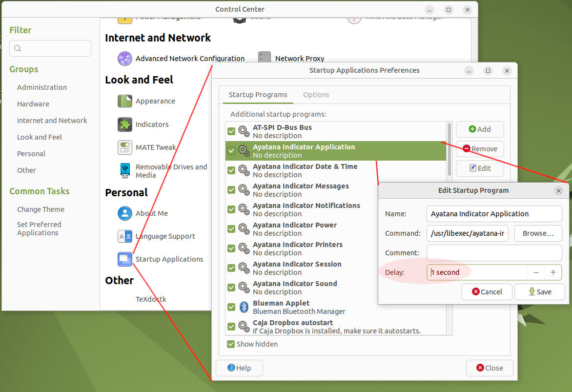Open the Appearance settings icon
This screenshot has width=572, height=392.
tap(125, 101)
